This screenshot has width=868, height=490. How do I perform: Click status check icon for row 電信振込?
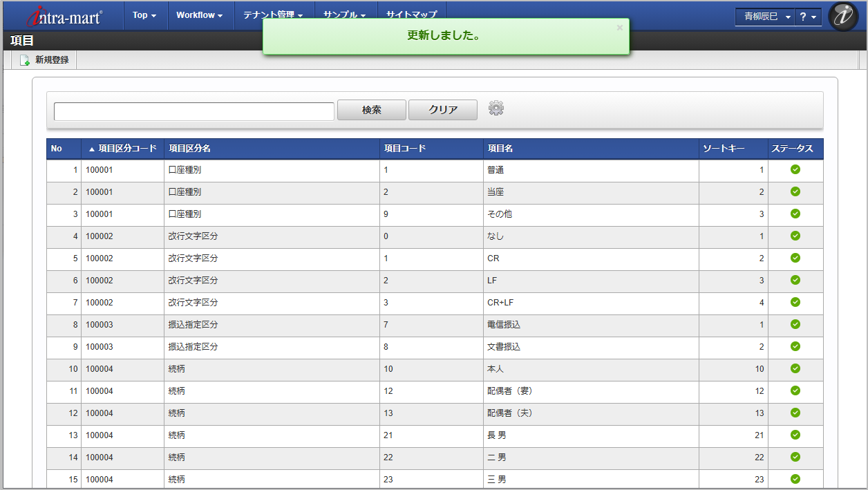coord(795,324)
